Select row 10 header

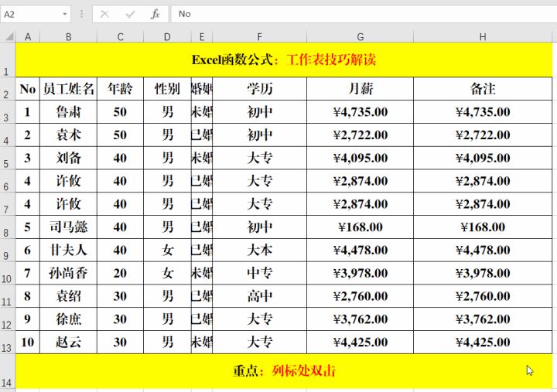click(8, 274)
